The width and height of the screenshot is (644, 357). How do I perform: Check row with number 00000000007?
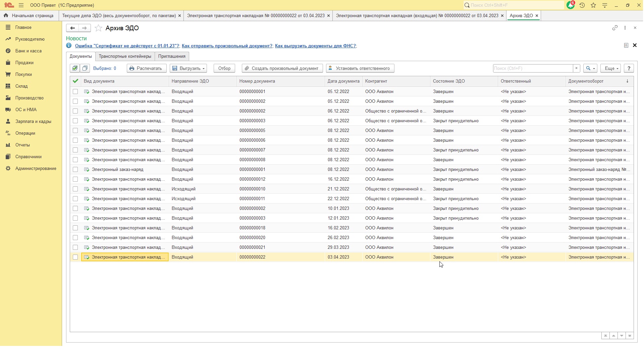coord(75,150)
